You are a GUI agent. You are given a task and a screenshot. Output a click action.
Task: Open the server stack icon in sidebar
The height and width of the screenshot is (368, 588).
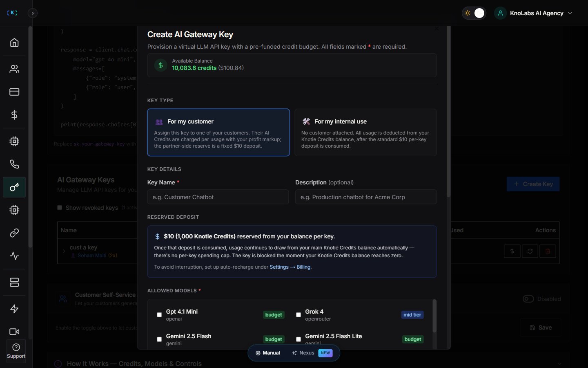coord(14,283)
